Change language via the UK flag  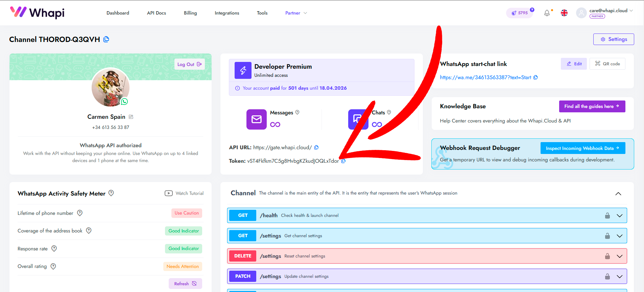click(564, 13)
